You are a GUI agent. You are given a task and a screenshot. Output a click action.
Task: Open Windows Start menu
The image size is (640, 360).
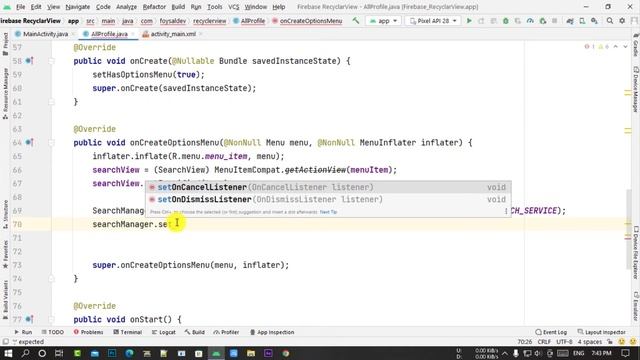pyautogui.click(x=8, y=353)
